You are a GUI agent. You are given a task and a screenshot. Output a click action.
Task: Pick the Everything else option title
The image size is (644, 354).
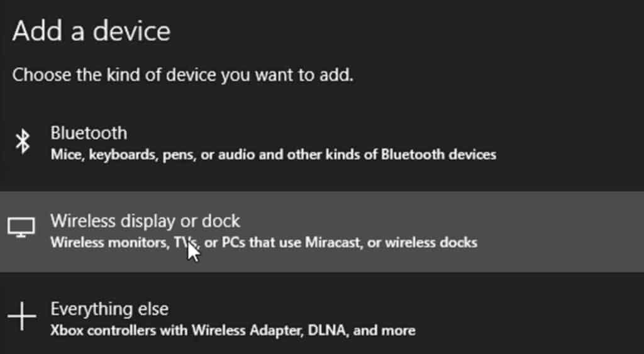109,309
